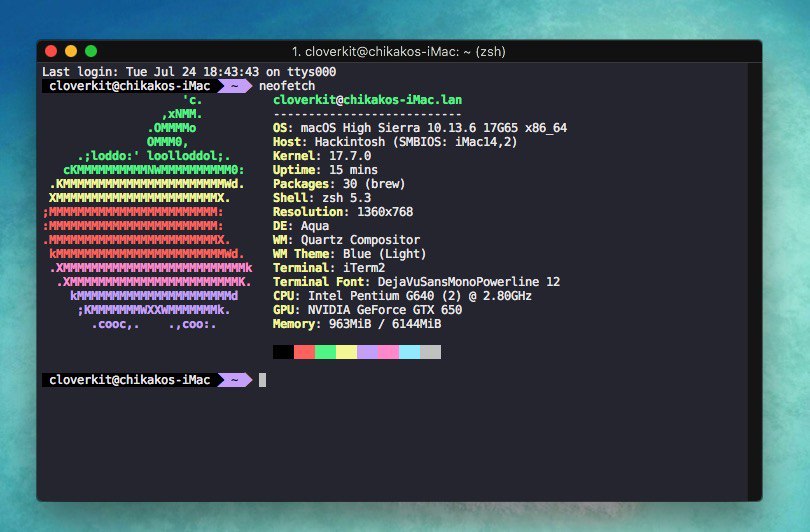Click the terminal cursor block
Viewport: 810px width, 532px height.
click(x=262, y=380)
